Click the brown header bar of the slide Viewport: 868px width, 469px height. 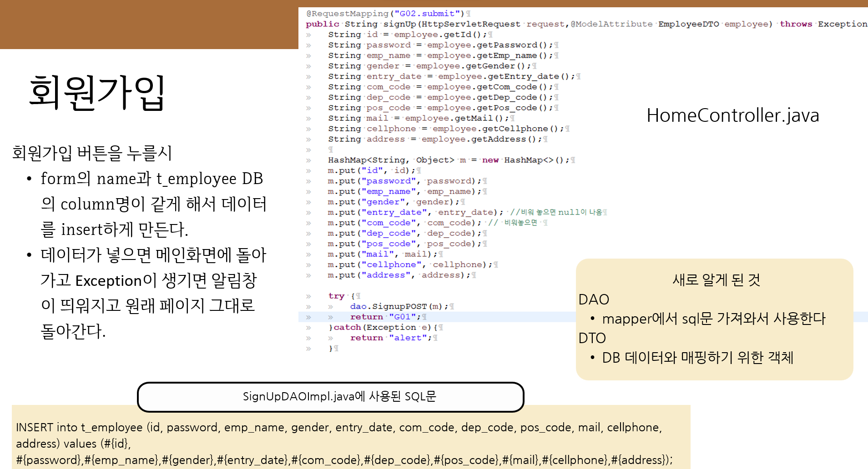point(146,24)
